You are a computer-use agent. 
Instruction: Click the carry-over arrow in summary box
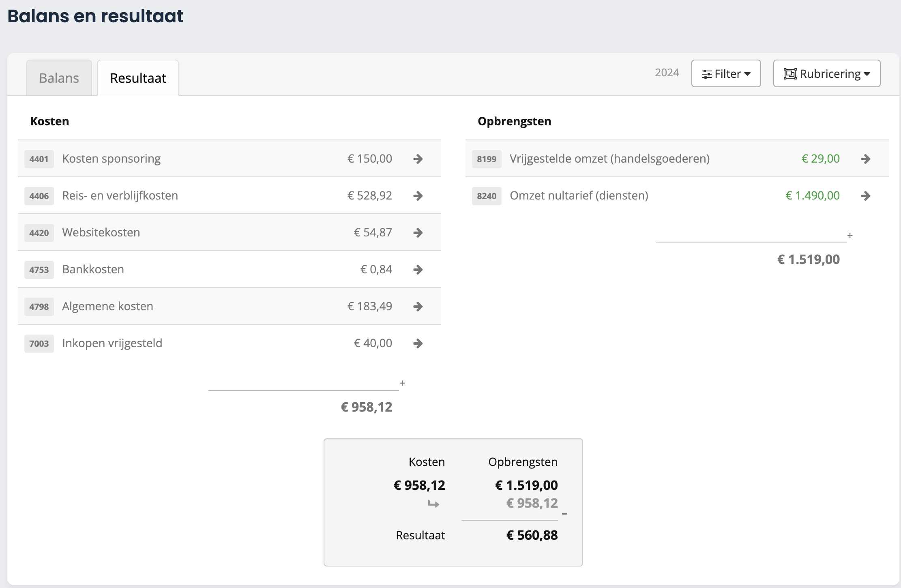[x=433, y=504]
